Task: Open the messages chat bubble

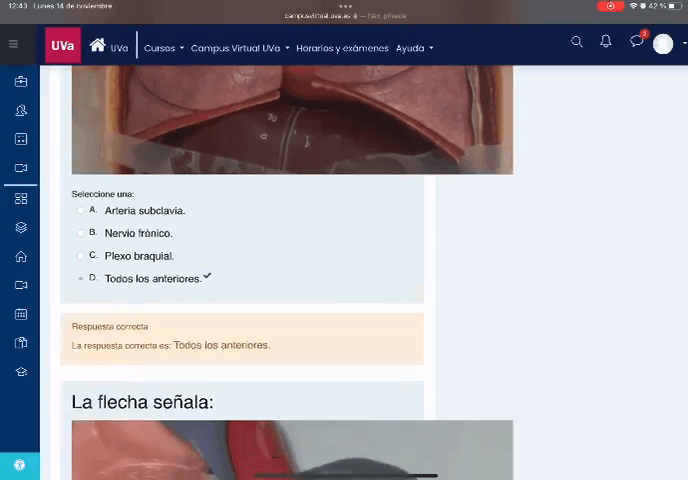Action: pos(636,42)
